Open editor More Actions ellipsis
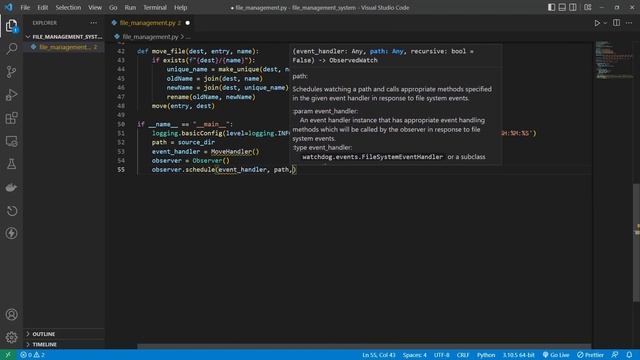This screenshot has height=360, width=640. [x=629, y=23]
